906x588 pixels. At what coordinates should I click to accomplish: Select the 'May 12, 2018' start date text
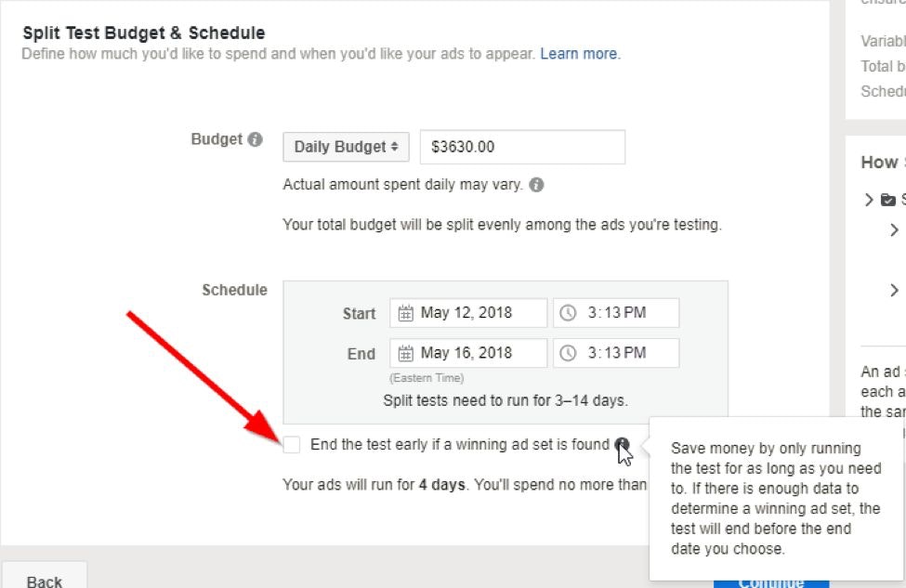pos(466,313)
